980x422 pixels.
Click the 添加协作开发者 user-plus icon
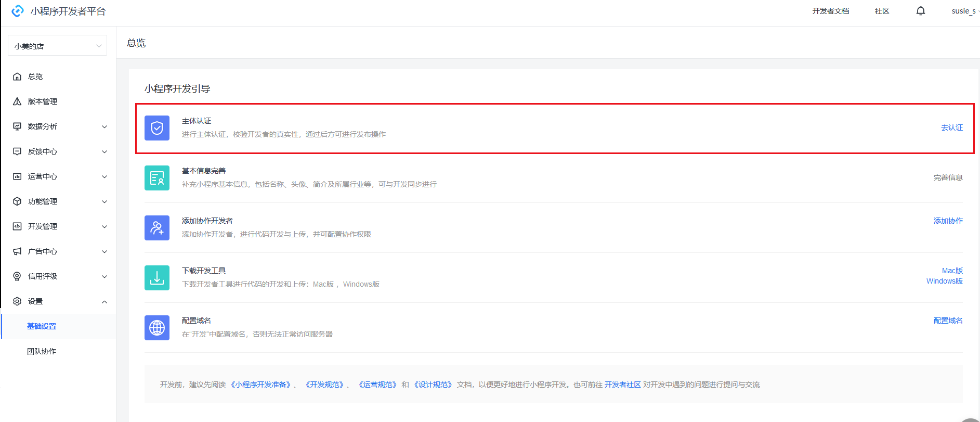pyautogui.click(x=157, y=228)
